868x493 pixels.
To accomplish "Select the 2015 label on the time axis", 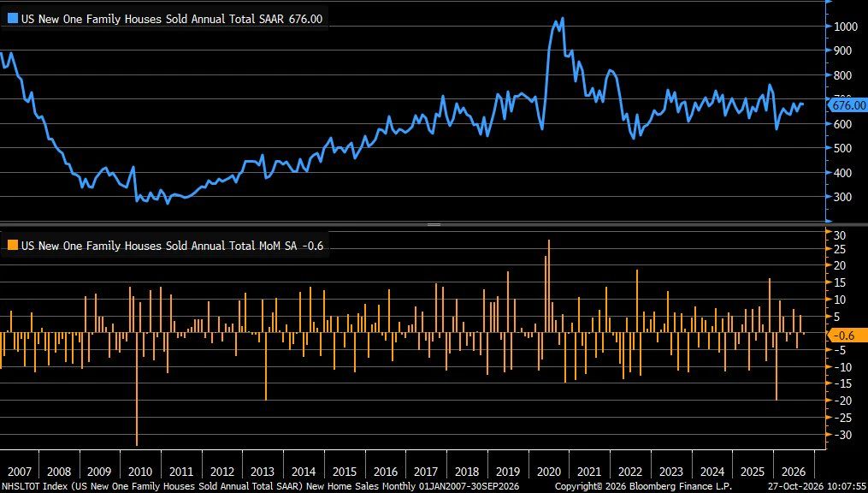I will click(345, 472).
